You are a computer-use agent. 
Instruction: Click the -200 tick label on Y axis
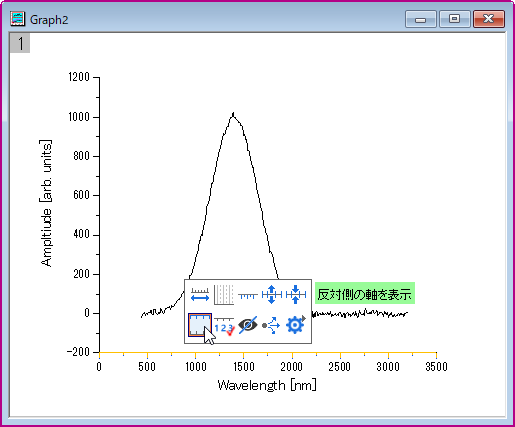point(78,352)
